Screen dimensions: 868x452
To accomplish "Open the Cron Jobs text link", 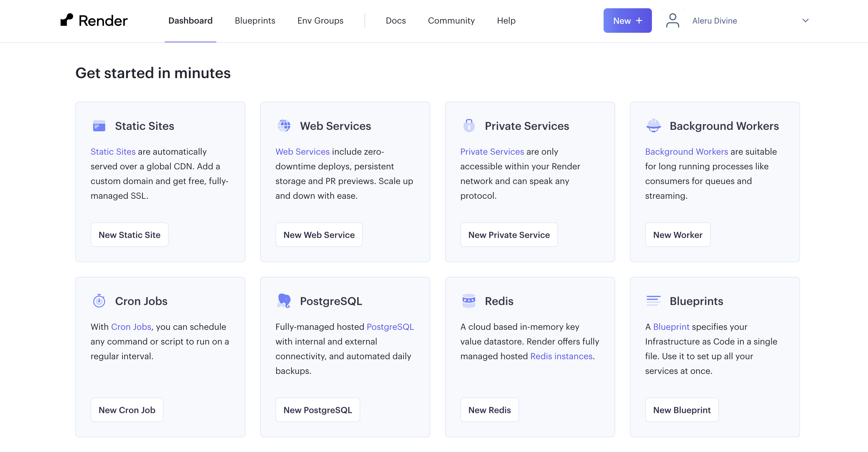I will coord(131,327).
